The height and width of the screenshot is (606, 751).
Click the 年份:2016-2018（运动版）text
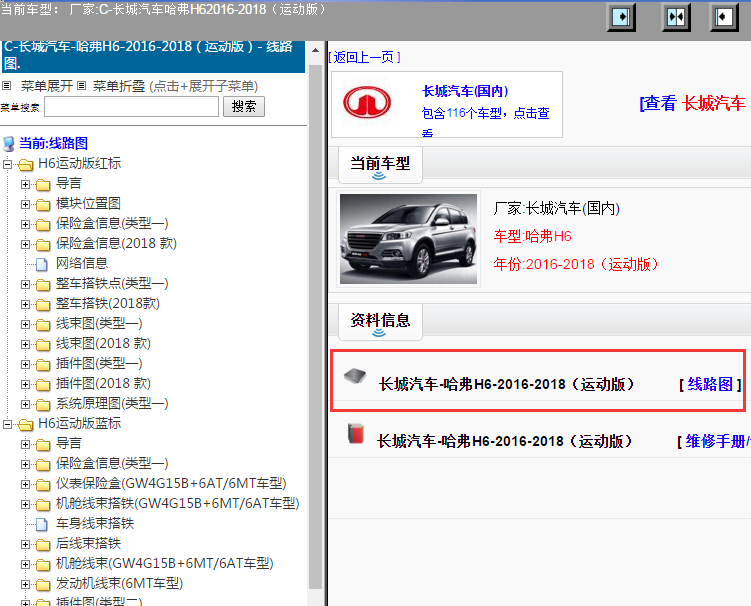pos(576,264)
